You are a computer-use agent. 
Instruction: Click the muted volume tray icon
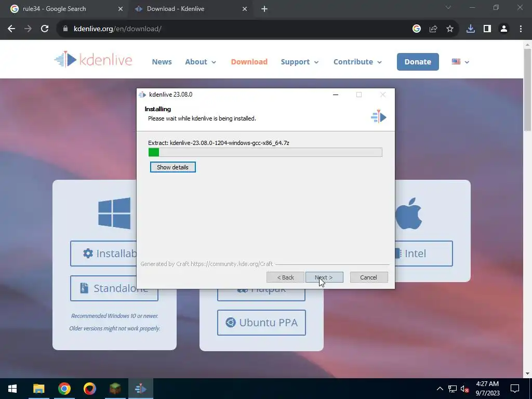pos(464,389)
